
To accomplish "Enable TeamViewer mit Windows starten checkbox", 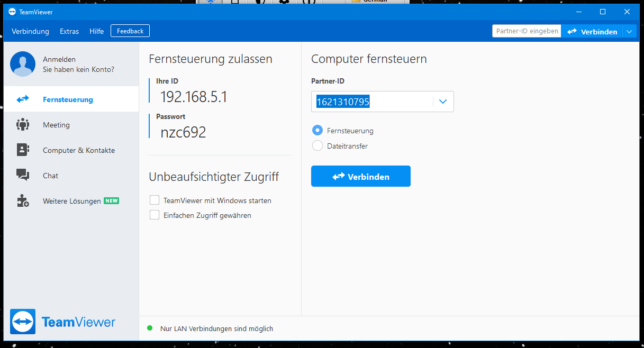I will [155, 200].
